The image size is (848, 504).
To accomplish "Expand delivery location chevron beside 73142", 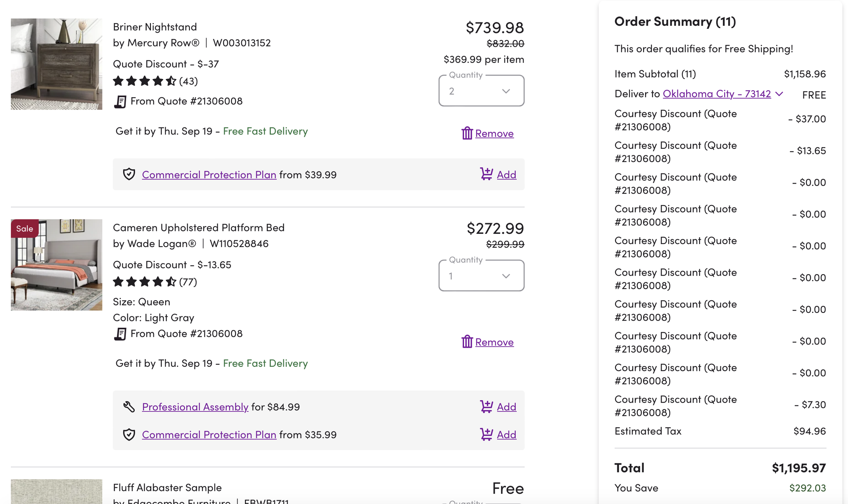I will coord(779,94).
